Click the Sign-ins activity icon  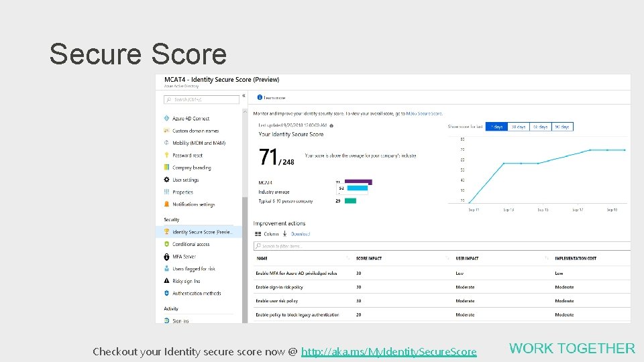pyautogui.click(x=166, y=320)
